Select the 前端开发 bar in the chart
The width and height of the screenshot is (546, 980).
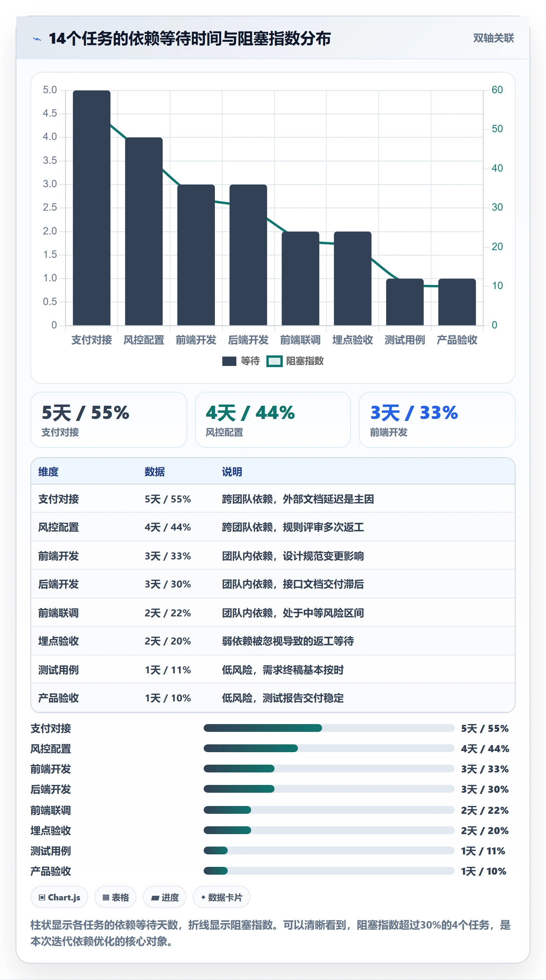tap(196, 255)
